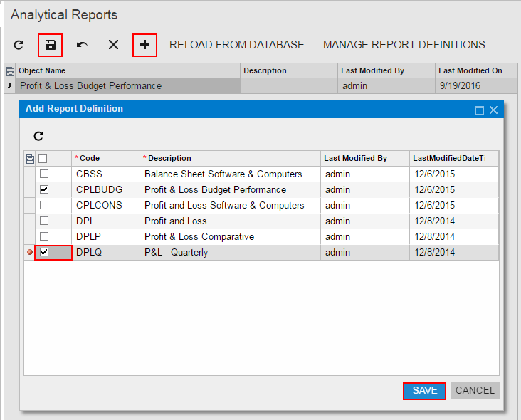Click the delete X icon in toolbar
The width and height of the screenshot is (521, 420).
(x=113, y=45)
